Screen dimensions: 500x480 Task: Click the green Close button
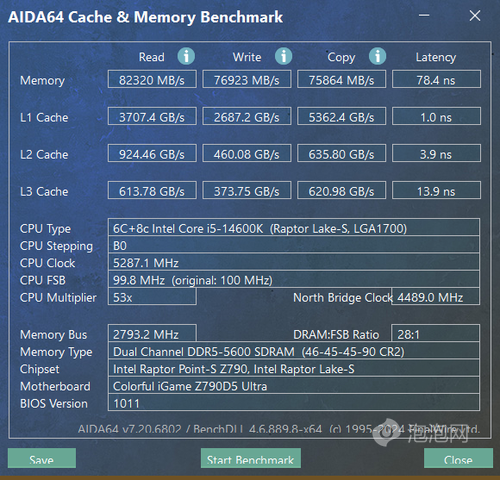[x=458, y=458]
